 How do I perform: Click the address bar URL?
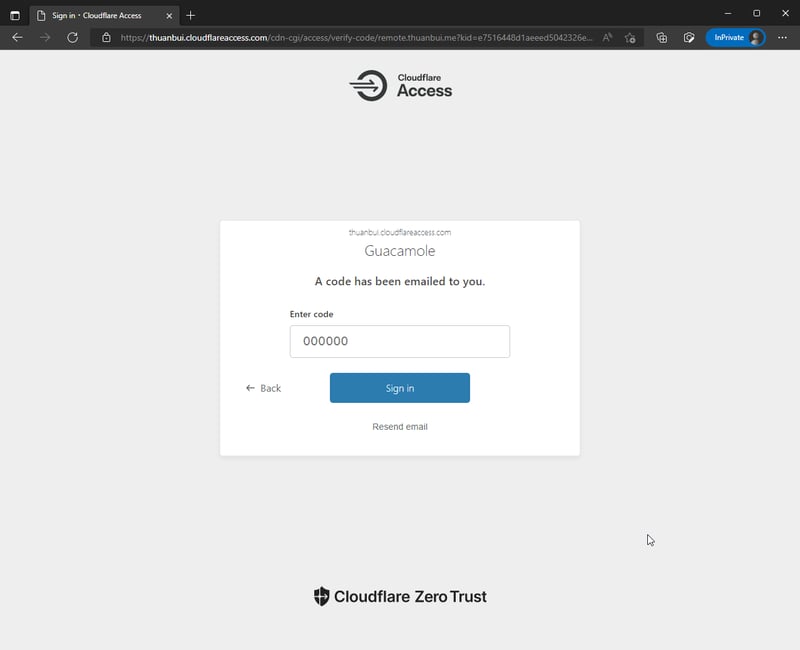pyautogui.click(x=356, y=38)
